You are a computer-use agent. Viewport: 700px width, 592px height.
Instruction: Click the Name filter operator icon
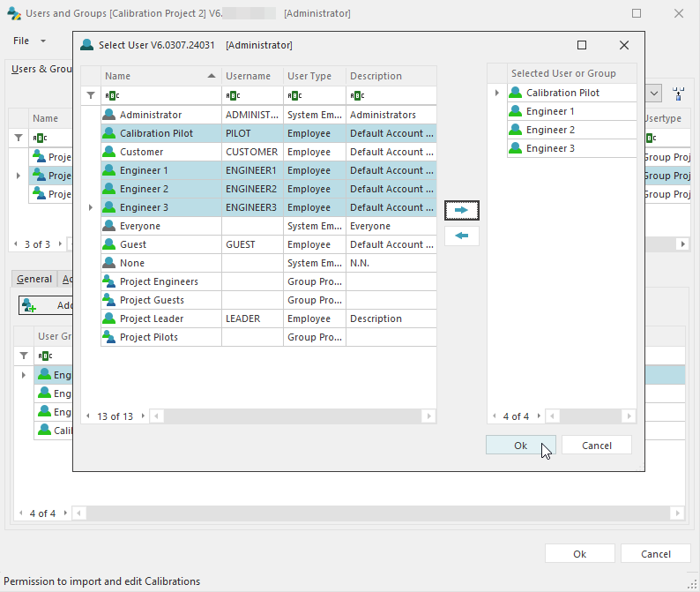111,95
